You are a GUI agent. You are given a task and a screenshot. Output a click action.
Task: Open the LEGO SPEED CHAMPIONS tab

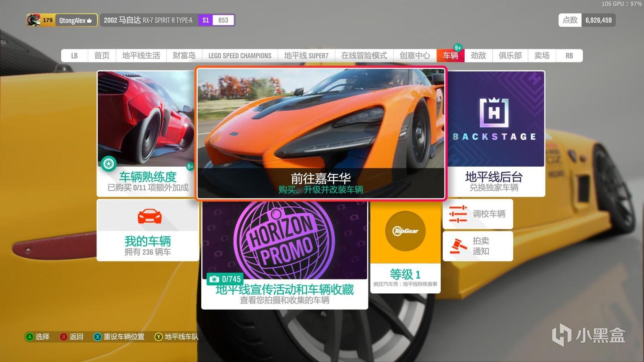point(239,56)
